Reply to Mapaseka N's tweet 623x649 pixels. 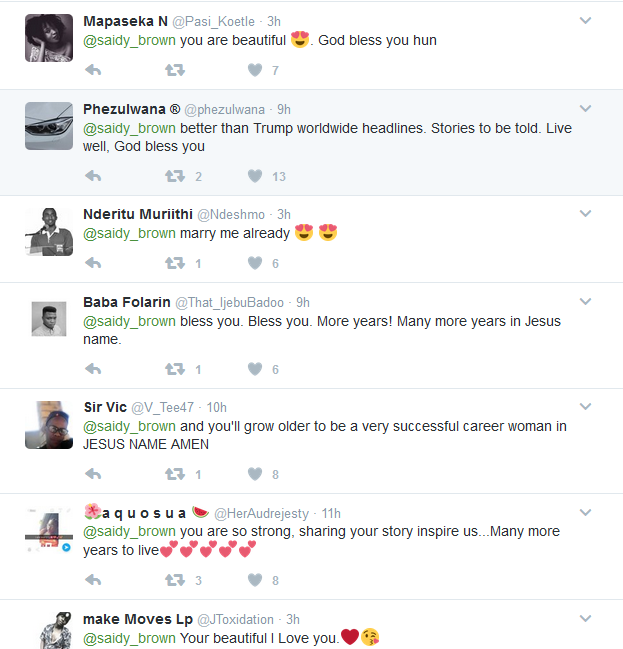[93, 70]
